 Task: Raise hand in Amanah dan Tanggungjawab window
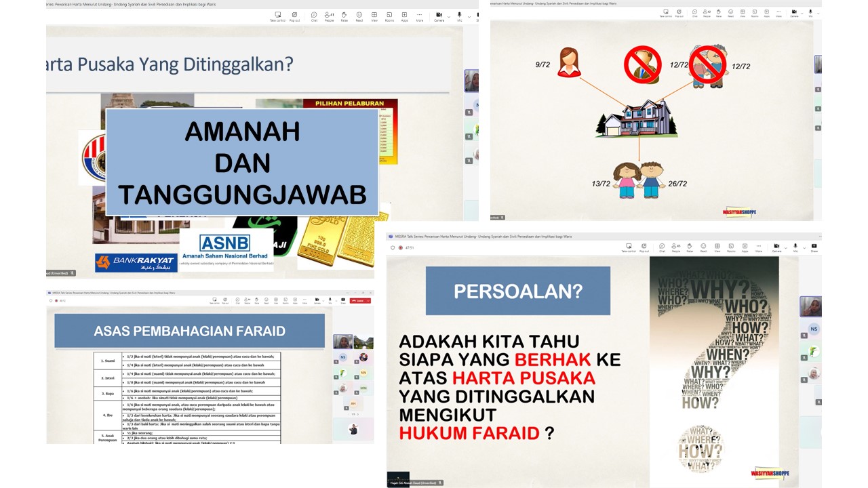[x=344, y=16]
